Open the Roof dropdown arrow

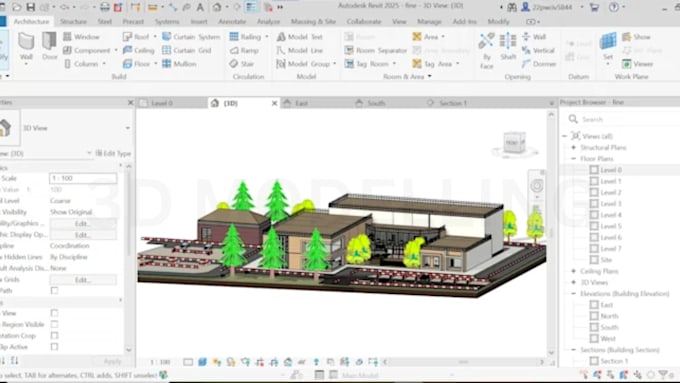click(x=155, y=37)
